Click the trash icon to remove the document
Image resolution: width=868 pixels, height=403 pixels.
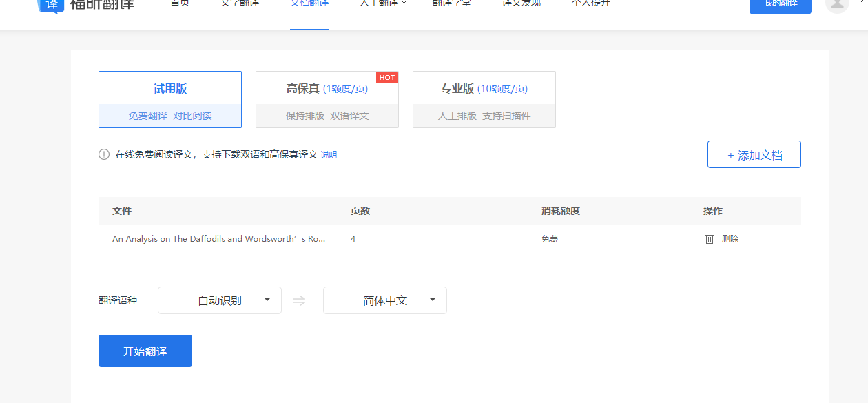(x=709, y=238)
